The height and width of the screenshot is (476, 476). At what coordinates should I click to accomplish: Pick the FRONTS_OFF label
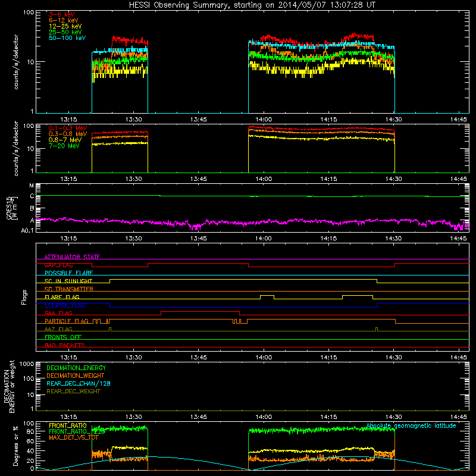click(x=63, y=337)
